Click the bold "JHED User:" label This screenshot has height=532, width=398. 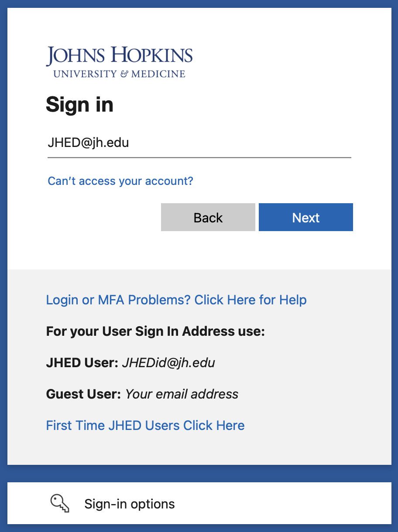tap(82, 363)
